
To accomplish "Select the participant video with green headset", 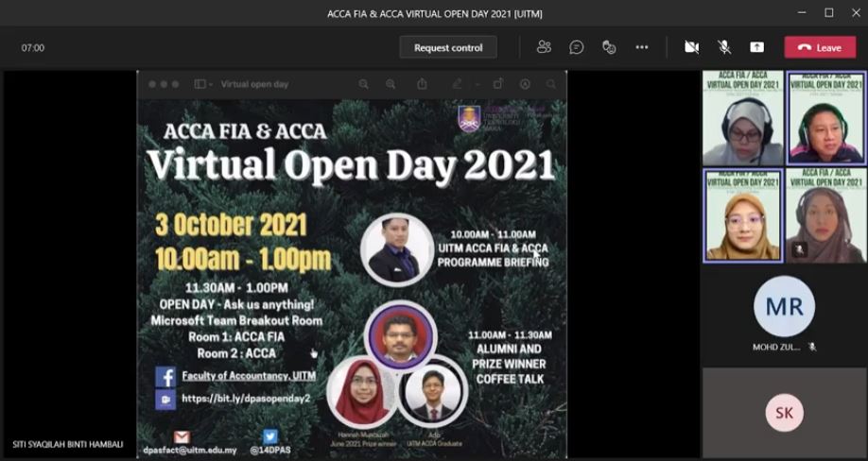I will [826, 118].
